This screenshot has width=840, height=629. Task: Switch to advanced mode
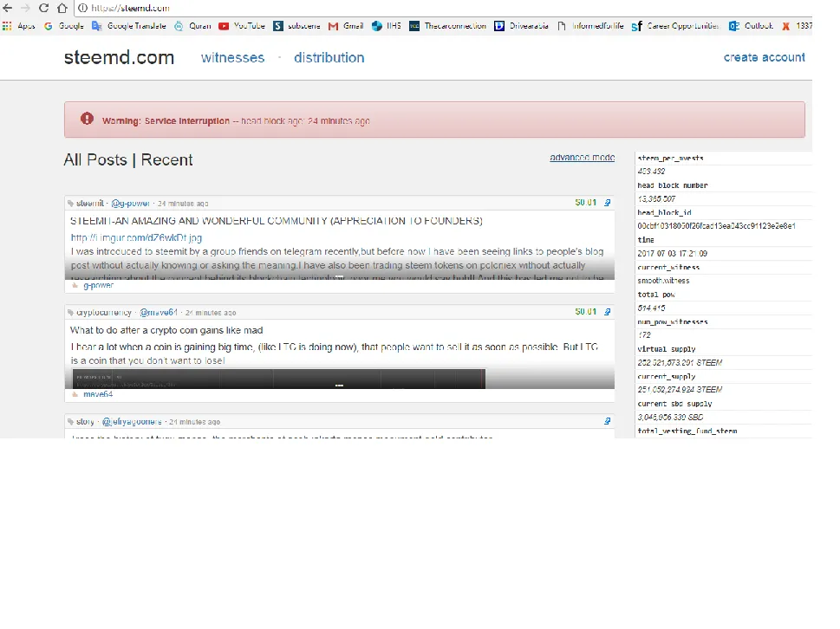click(x=582, y=158)
